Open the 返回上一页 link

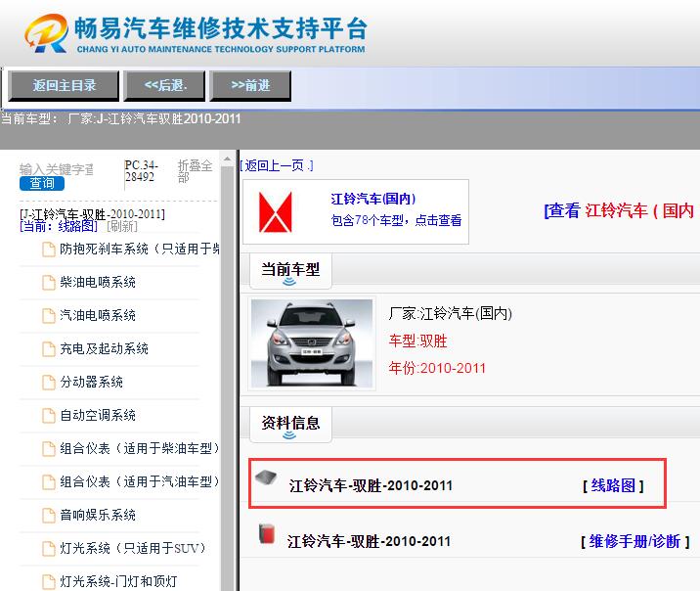[x=277, y=165]
